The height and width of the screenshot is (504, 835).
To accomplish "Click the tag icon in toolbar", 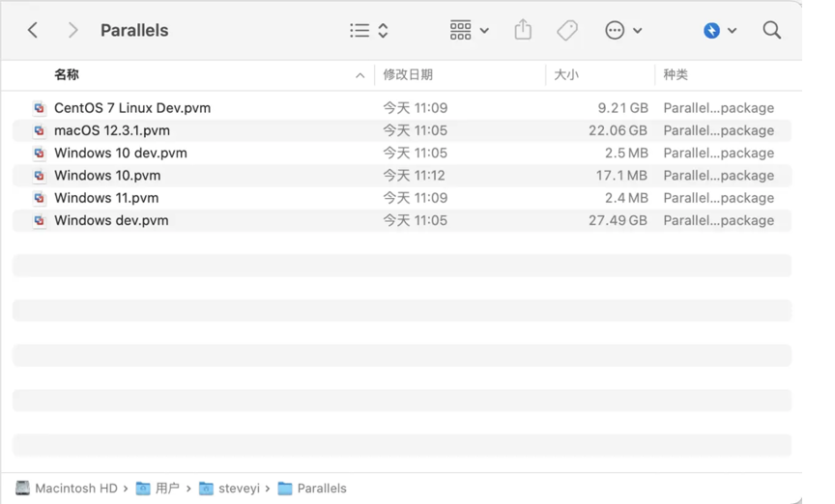I will pos(567,30).
